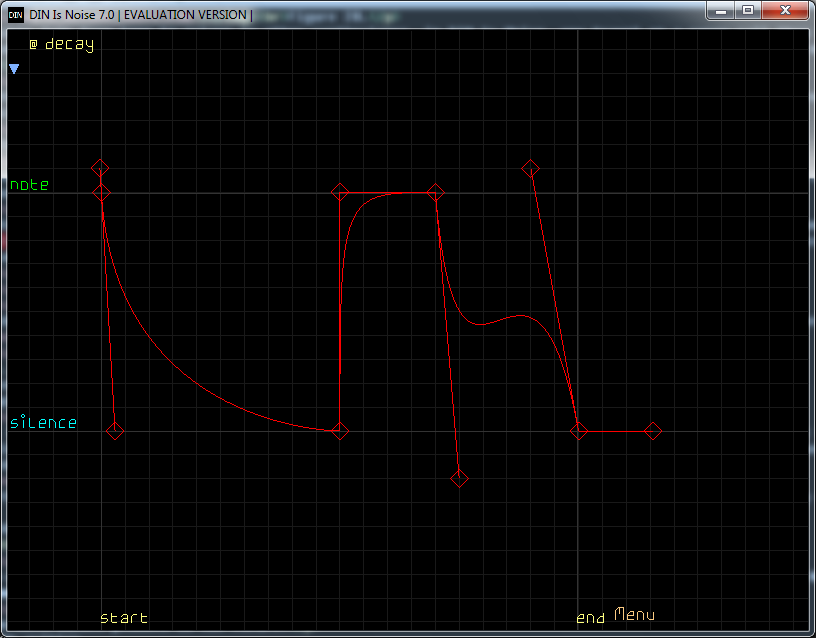Click the '@ decay' curve name label
816x638 pixels.
point(61,45)
